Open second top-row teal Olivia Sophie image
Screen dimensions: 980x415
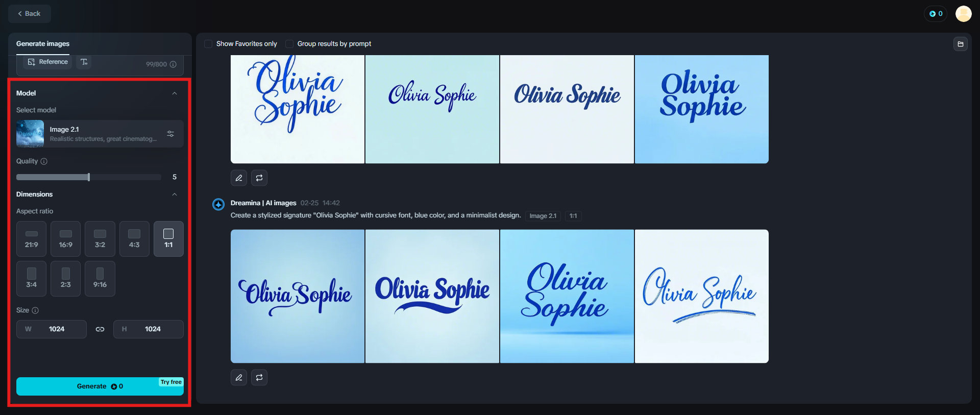(432, 109)
